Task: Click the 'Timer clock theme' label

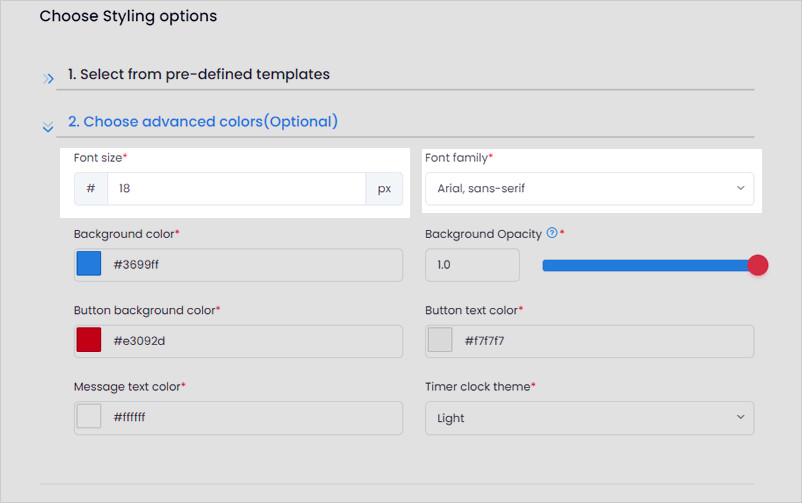Action: [480, 386]
